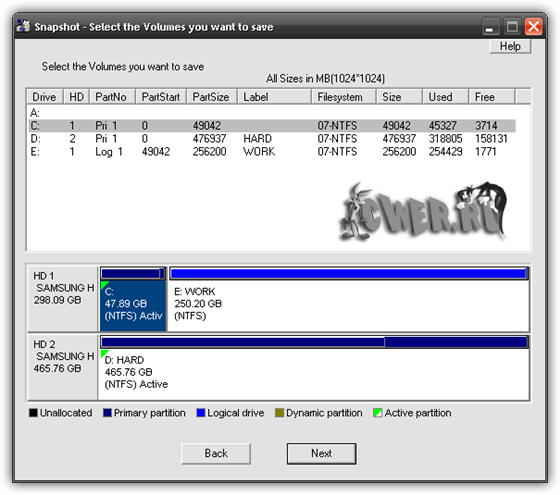This screenshot has width=560, height=495.
Task: Select the D: HARD volume row
Action: tap(272, 139)
